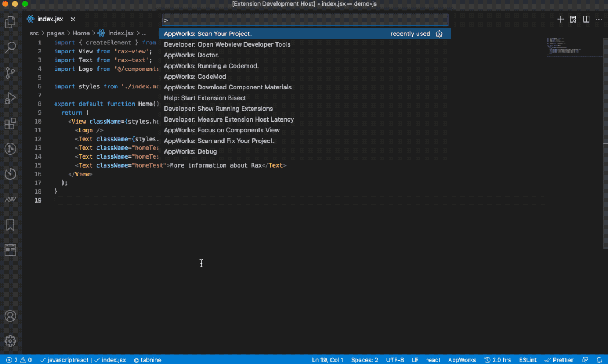608x364 pixels.
Task: Run AppWorks: CodeMod command
Action: pos(305,77)
